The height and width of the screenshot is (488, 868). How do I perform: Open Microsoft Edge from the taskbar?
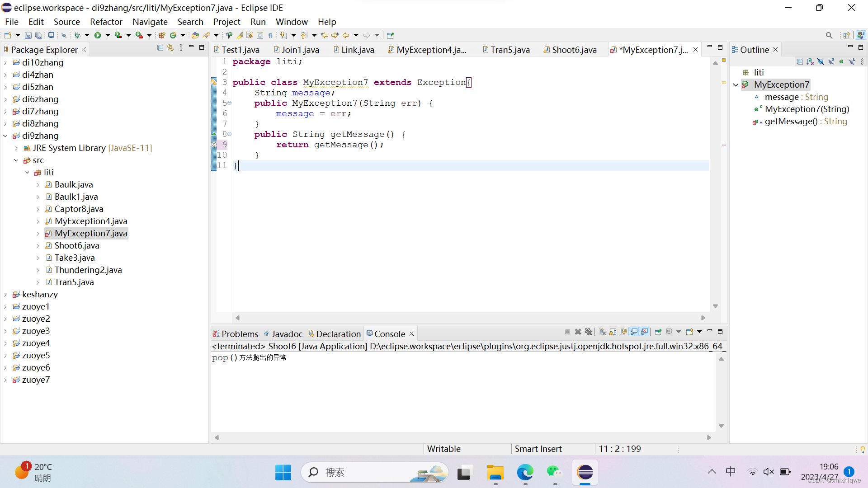525,473
